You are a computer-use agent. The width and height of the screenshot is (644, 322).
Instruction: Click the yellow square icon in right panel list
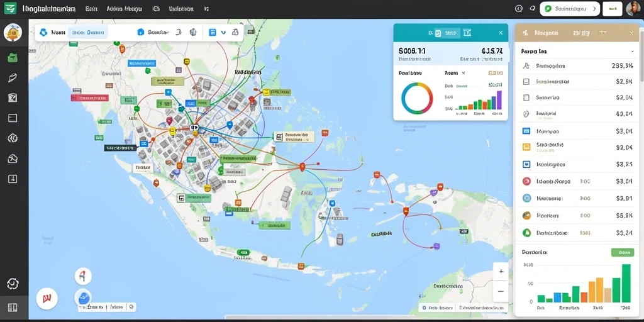(x=526, y=147)
